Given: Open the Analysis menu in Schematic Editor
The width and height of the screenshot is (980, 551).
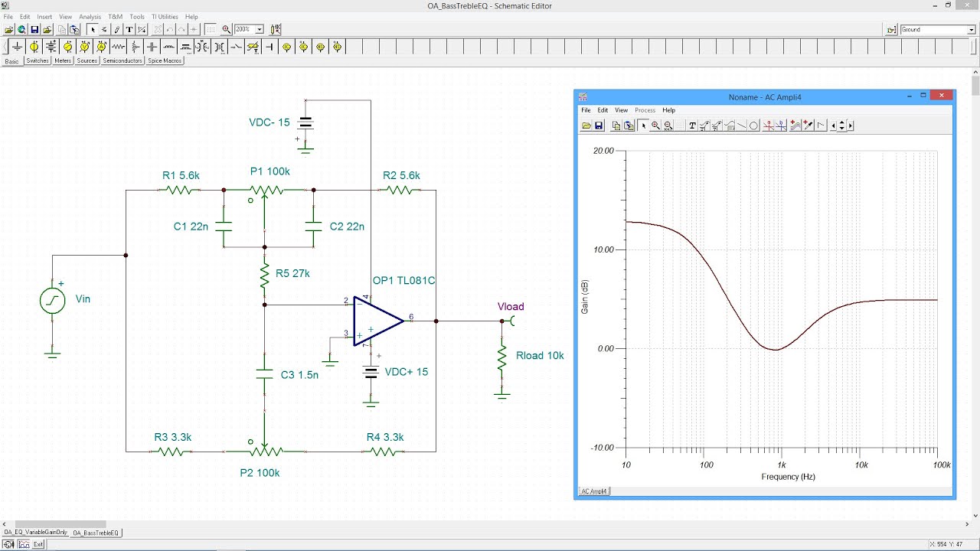Looking at the screenshot, I should click(x=90, y=17).
